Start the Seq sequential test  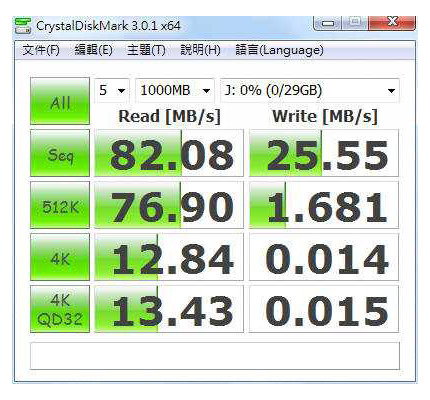click(60, 153)
